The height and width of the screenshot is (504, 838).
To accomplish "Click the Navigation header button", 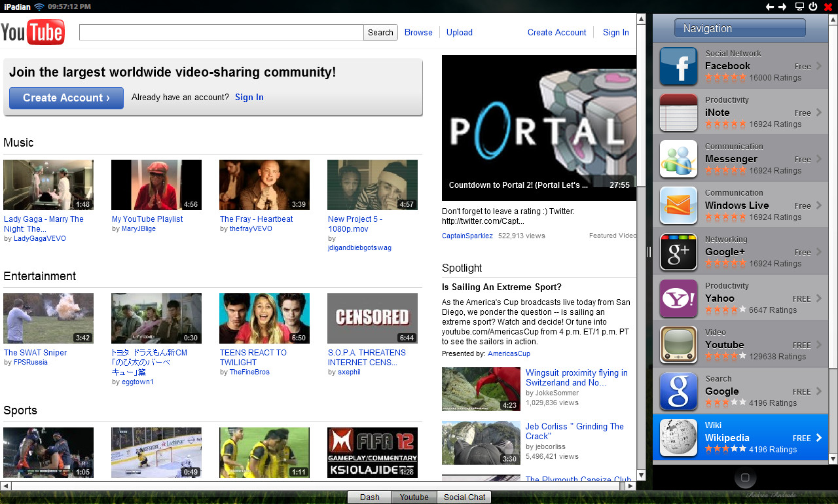I will 740,28.
